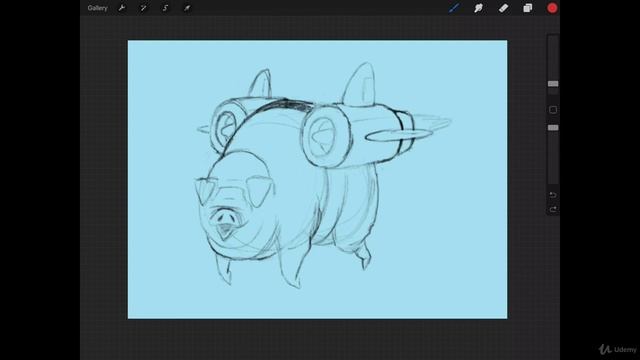The height and width of the screenshot is (360, 640).
Task: Open the Adjustments magic wand menu
Action: point(143,8)
